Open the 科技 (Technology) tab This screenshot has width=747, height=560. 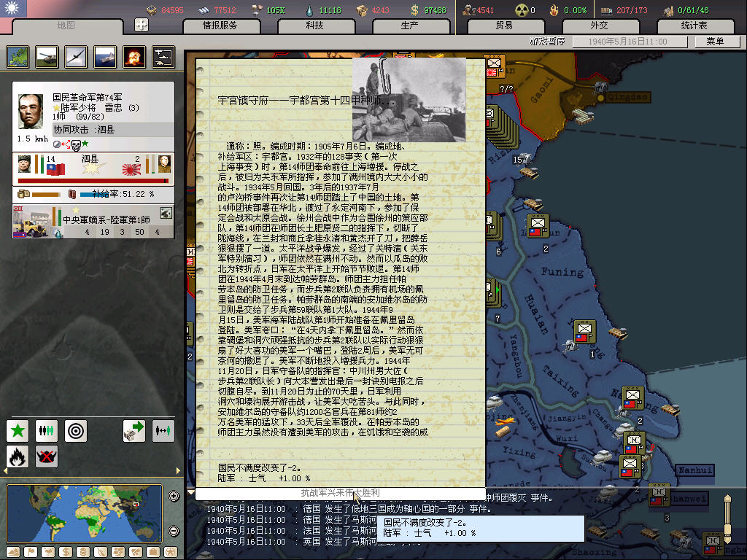(x=314, y=26)
